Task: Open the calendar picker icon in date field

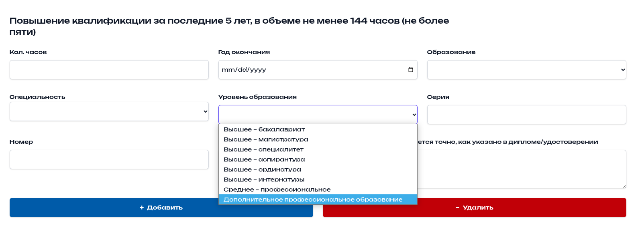Action: pyautogui.click(x=410, y=70)
